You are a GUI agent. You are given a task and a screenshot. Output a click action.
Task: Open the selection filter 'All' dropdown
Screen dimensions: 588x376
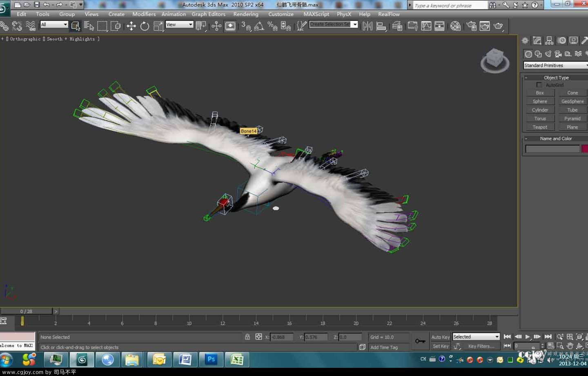coord(54,25)
